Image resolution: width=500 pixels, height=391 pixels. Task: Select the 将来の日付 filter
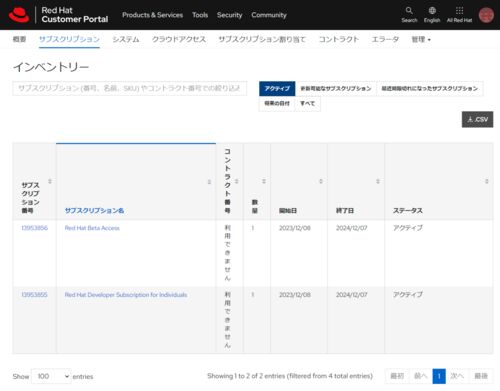(277, 103)
